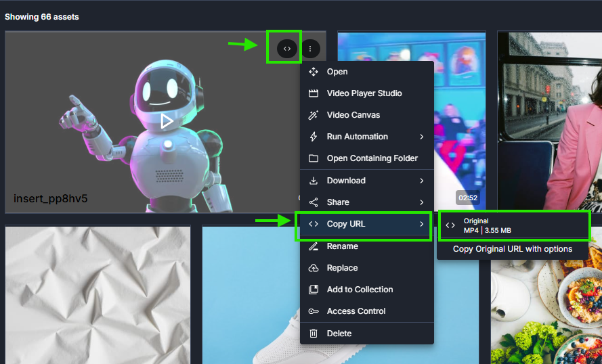Click the Video Player Studio clapperboard icon

314,93
